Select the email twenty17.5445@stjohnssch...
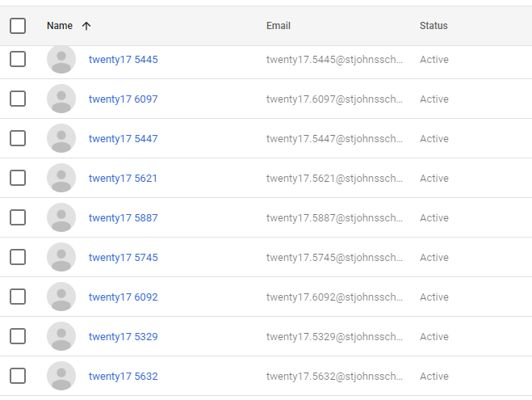Viewport: 532px width, 400px height. point(334,60)
